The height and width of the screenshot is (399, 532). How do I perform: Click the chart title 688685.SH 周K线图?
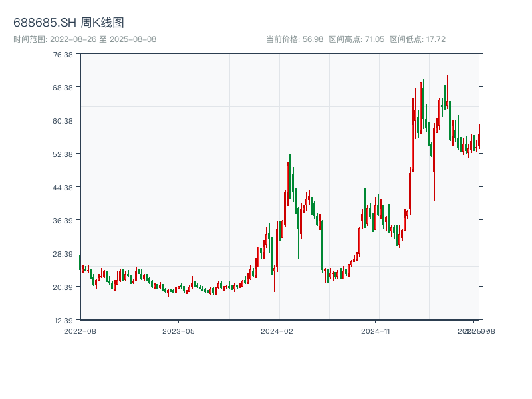click(68, 23)
